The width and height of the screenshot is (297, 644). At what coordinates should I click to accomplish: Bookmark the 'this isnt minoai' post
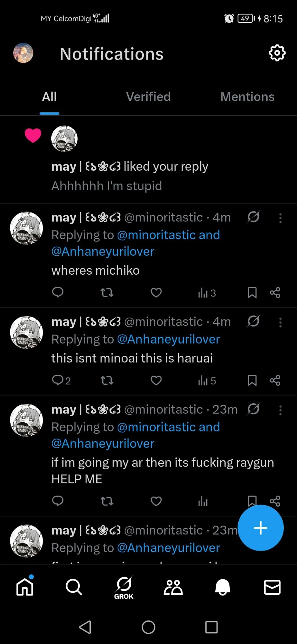pos(252,381)
